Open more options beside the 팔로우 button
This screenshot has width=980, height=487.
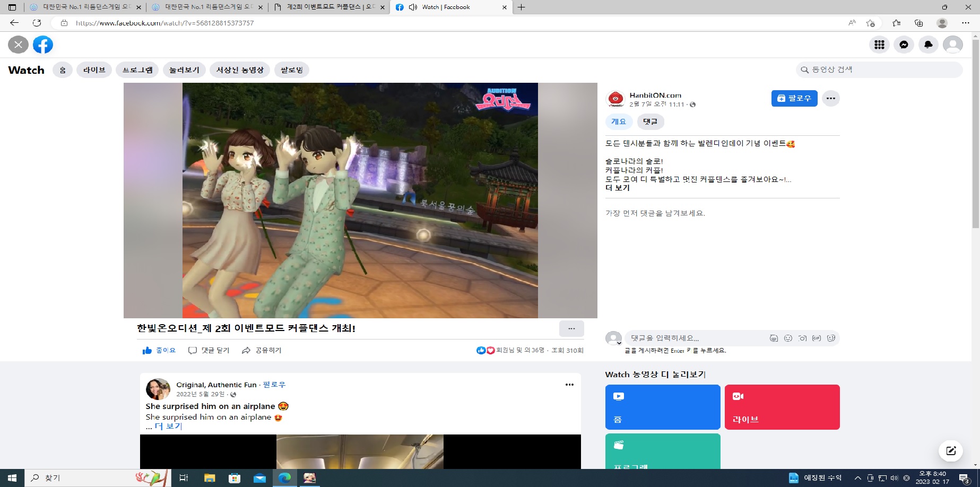pyautogui.click(x=830, y=98)
